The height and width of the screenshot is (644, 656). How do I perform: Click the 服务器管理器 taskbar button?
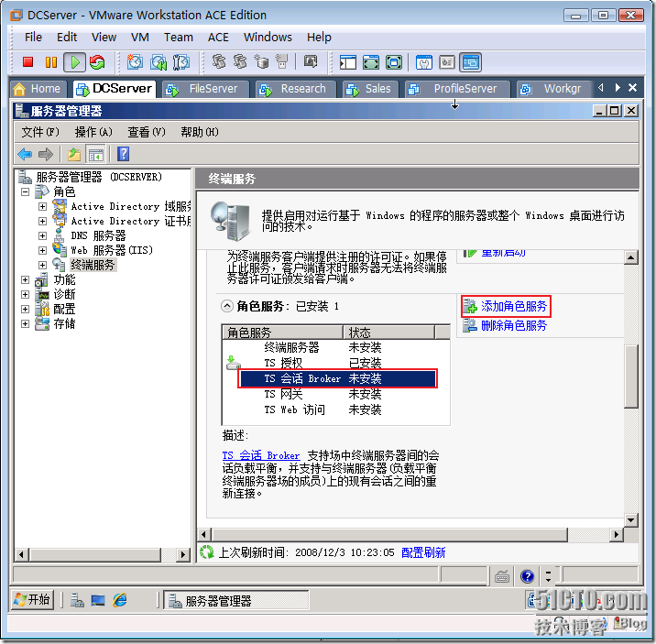pos(236,601)
